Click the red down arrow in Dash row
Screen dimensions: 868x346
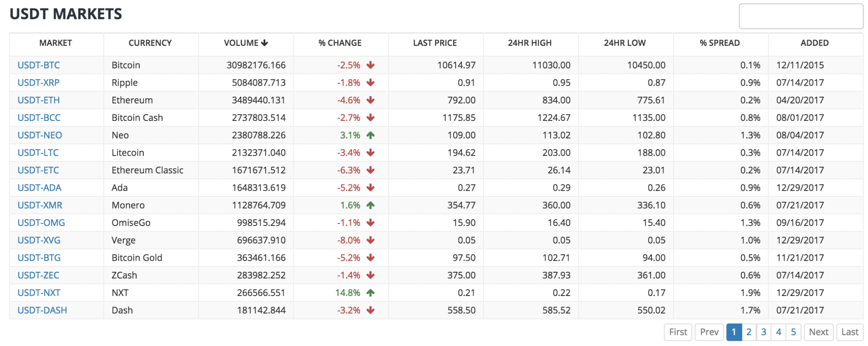point(370,310)
